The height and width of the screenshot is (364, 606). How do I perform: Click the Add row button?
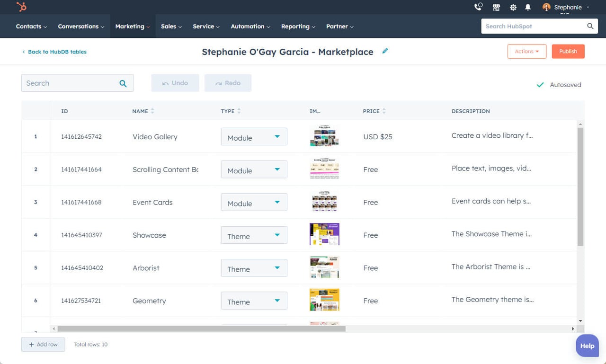coord(43,345)
